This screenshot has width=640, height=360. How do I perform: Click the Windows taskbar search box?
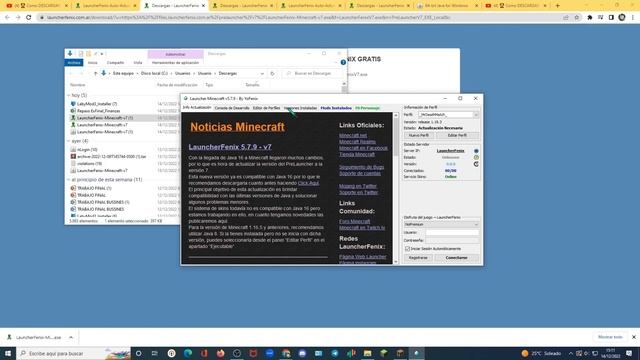click(74, 353)
